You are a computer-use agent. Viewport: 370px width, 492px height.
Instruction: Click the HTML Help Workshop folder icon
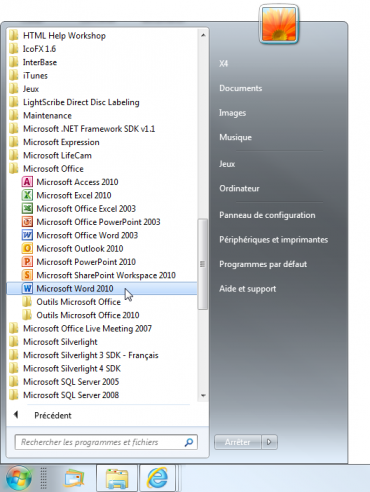13,35
